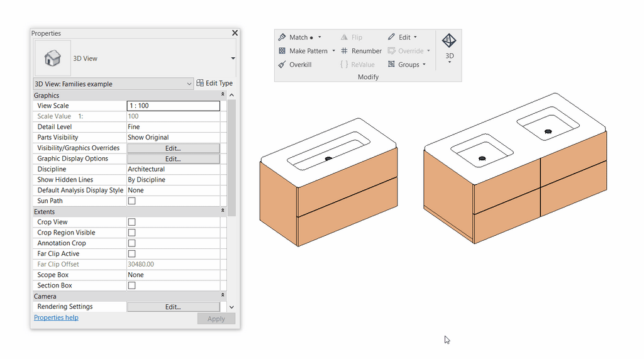Collapse the Graphics section
Screen dimensions: 644x359
pyautogui.click(x=223, y=94)
